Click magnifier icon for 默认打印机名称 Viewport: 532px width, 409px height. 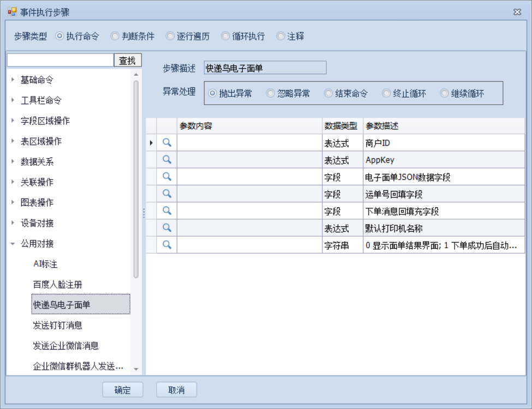pos(167,227)
